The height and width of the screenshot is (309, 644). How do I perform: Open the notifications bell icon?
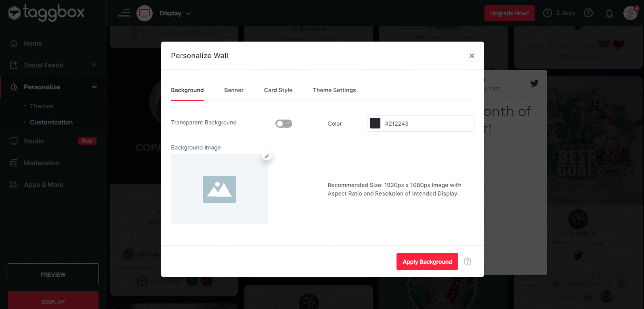609,13
